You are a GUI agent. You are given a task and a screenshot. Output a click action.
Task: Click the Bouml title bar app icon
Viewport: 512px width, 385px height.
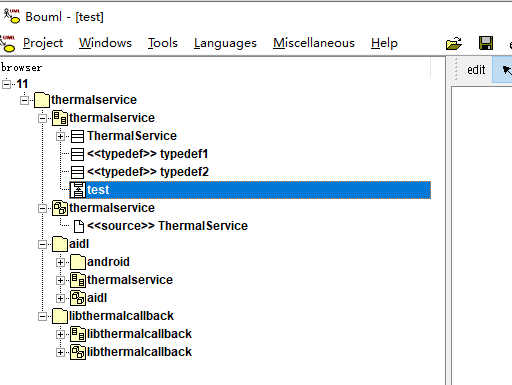coord(12,16)
